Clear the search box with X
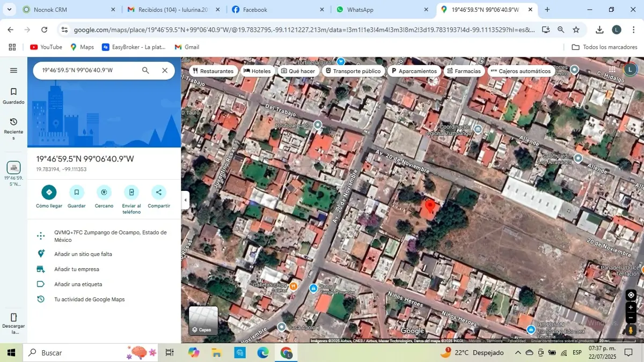The width and height of the screenshot is (644, 362). 165,70
